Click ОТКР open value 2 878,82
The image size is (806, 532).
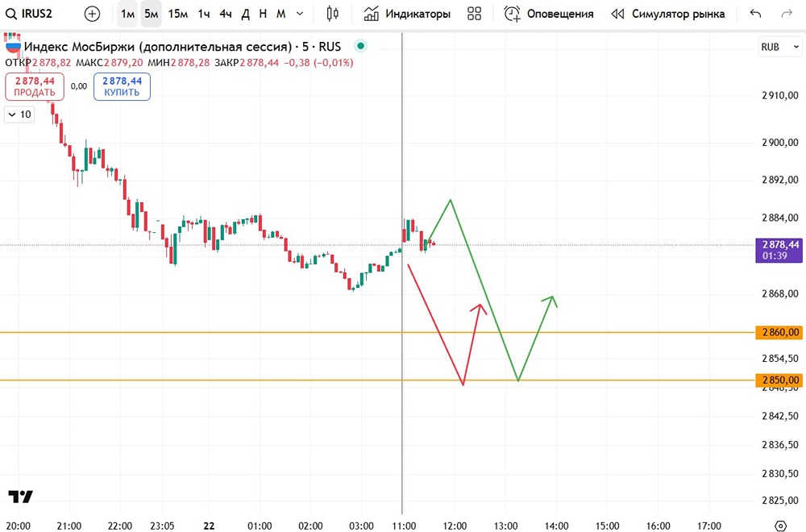click(52, 63)
